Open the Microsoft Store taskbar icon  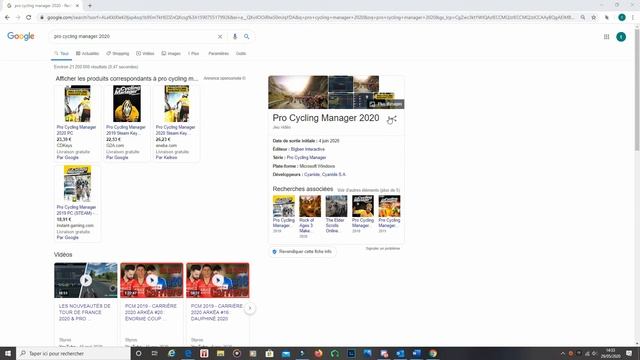point(269,353)
